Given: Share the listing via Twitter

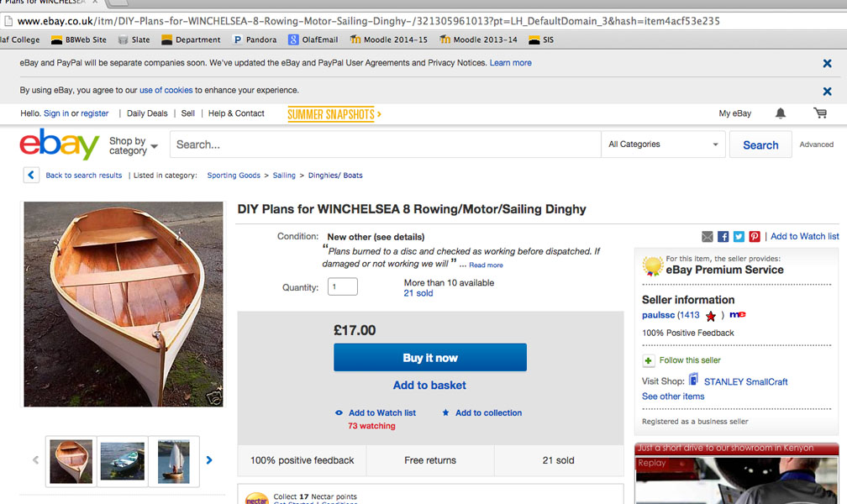Looking at the screenshot, I should pyautogui.click(x=738, y=236).
